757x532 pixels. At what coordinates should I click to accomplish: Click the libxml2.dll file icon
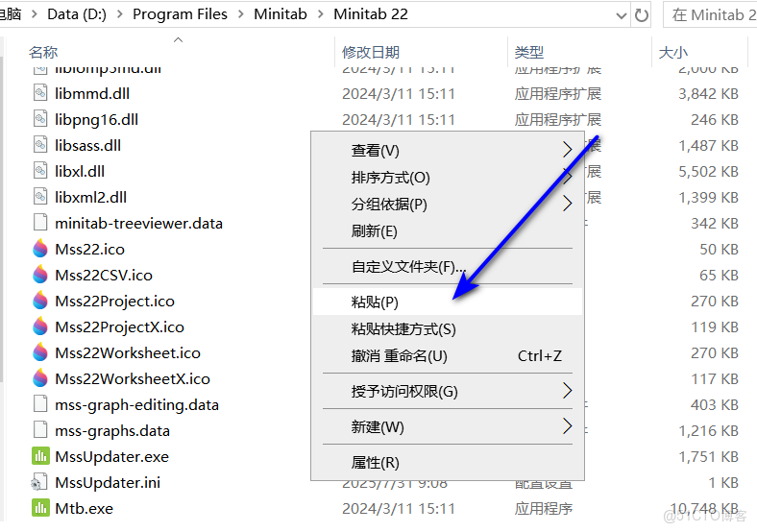coord(40,197)
